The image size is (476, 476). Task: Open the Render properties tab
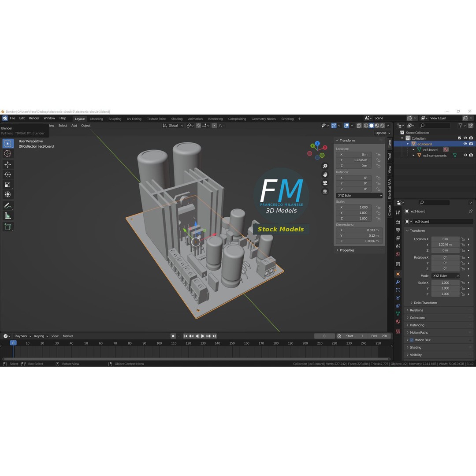coord(398,222)
